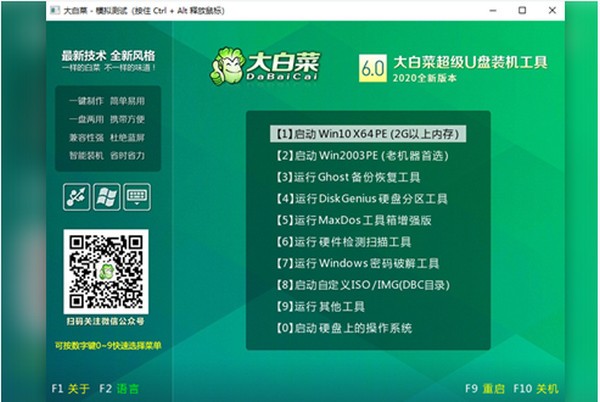Click the USB drive icon
The height and width of the screenshot is (402, 600).
(x=77, y=197)
